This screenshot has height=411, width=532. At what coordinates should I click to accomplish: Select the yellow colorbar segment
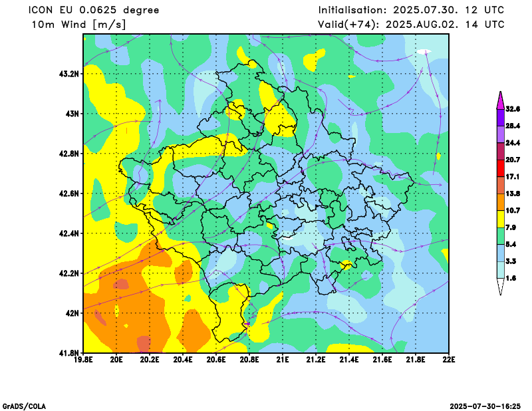[501, 219]
